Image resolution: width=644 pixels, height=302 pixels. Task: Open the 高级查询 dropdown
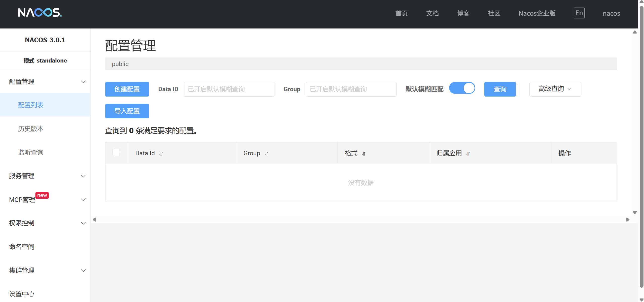coord(555,89)
